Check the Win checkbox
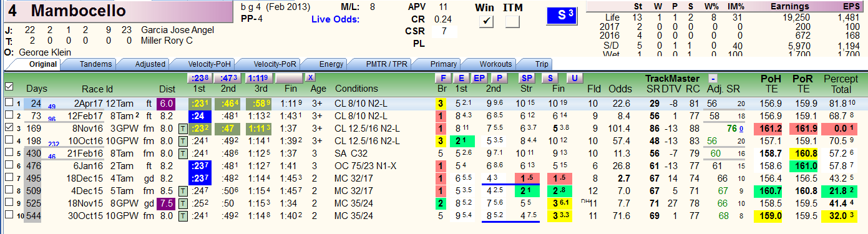868x234 pixels. [x=486, y=22]
